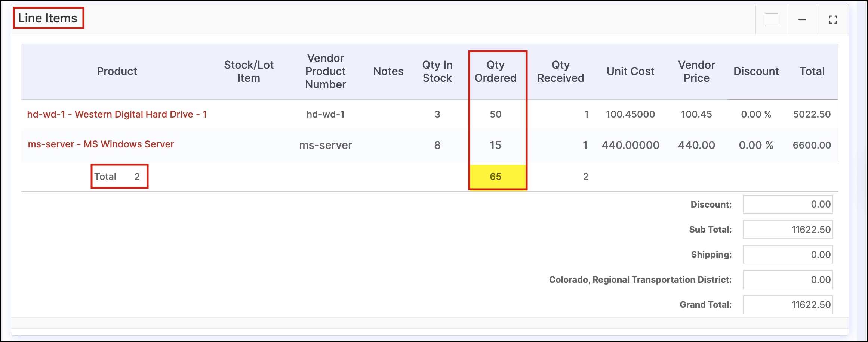Select vendor product number cell hd-wd-1
The image size is (868, 342).
click(326, 114)
